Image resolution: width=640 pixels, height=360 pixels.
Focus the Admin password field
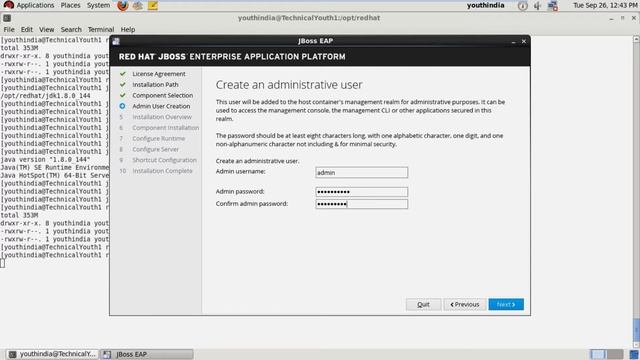(361, 192)
